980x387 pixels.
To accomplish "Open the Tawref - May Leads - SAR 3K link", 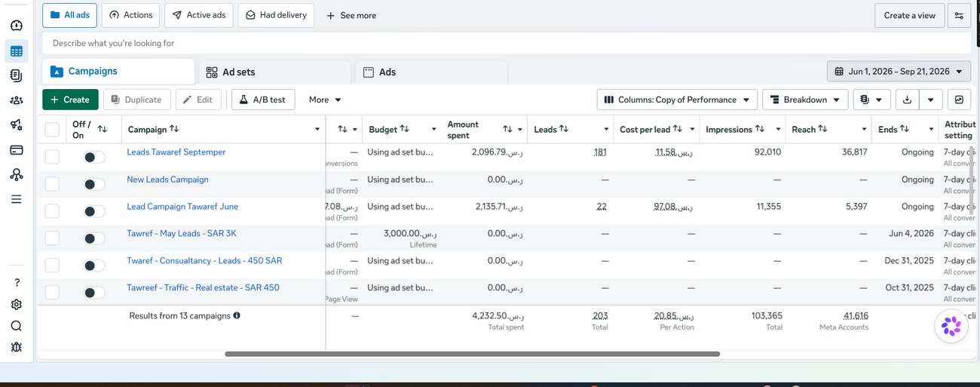I will click(x=182, y=233).
